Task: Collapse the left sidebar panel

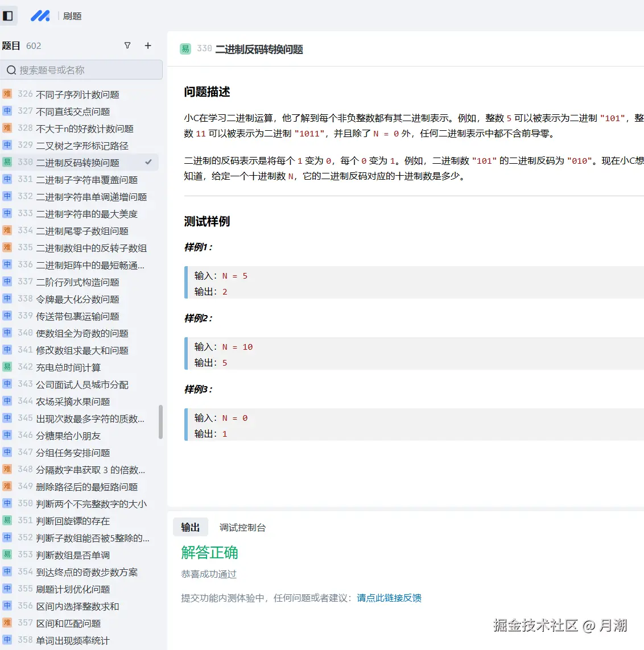Action: [9, 15]
